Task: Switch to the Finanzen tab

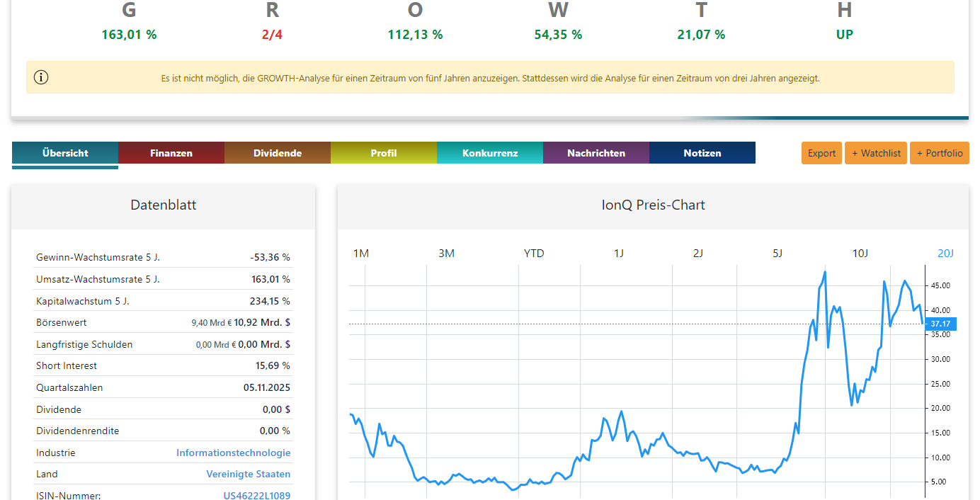Action: point(171,153)
